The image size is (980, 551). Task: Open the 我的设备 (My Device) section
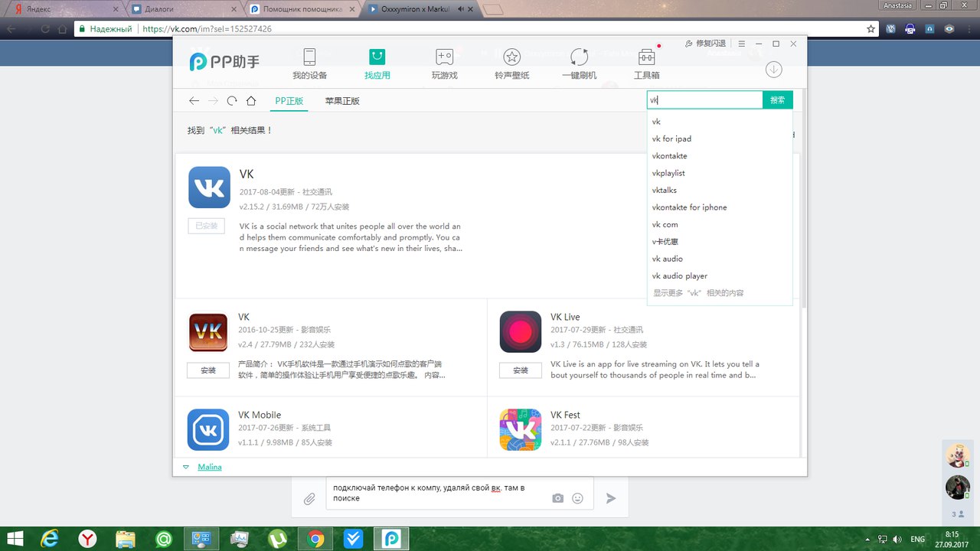coord(309,64)
